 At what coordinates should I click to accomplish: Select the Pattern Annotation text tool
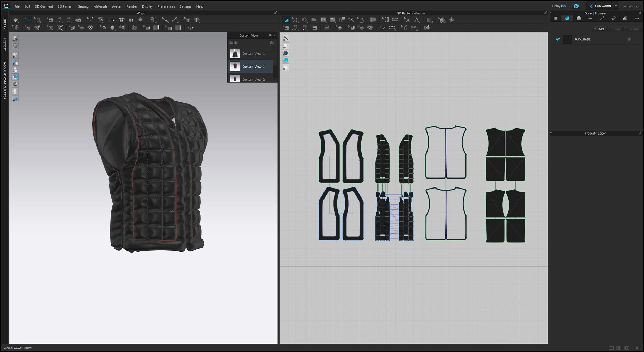point(407,20)
